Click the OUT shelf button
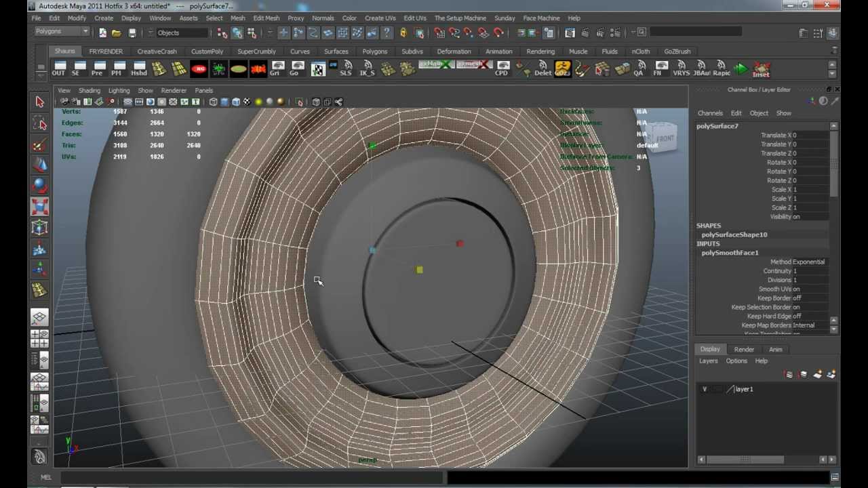 coord(59,69)
